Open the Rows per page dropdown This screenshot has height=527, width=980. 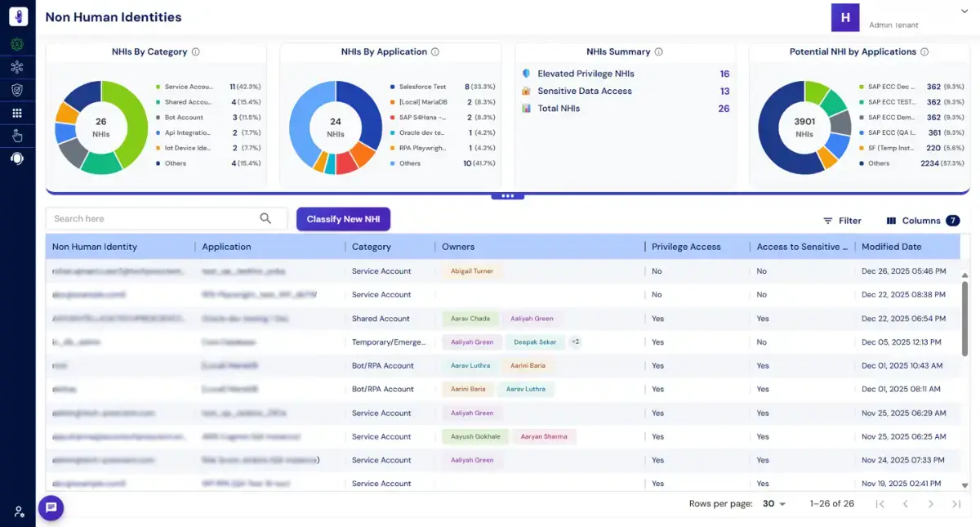[x=773, y=504]
